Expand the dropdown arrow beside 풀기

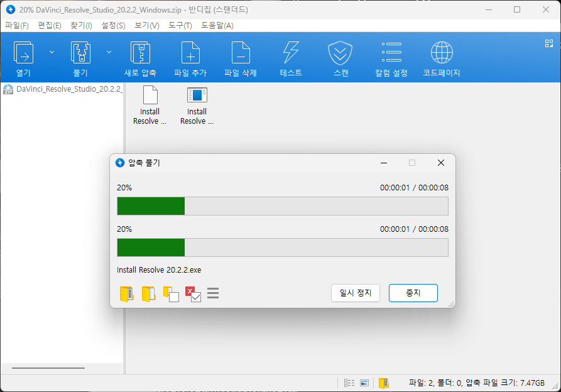(109, 52)
